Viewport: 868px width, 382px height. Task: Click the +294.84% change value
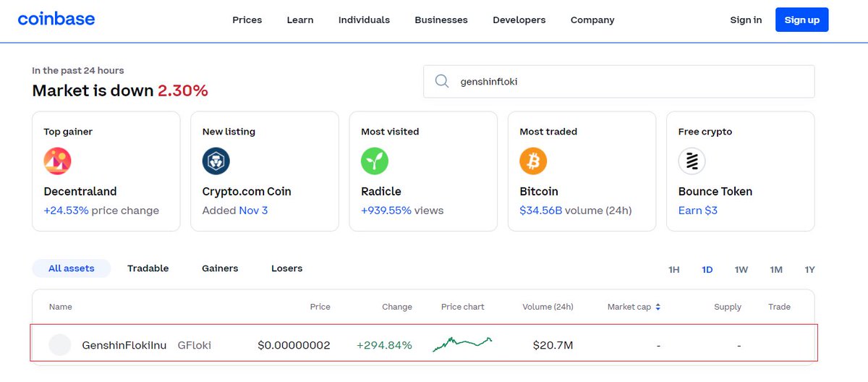tap(384, 345)
